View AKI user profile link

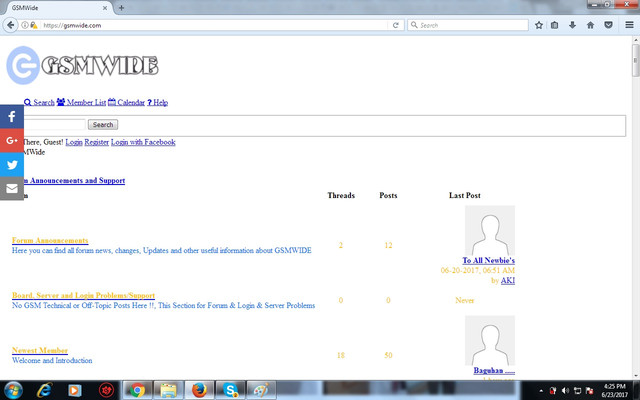pos(508,280)
